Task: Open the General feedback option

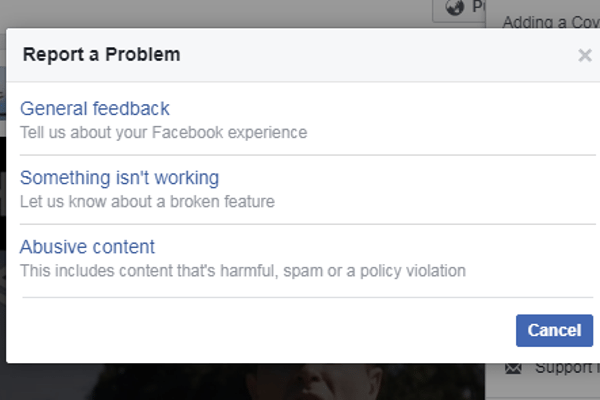Action: coord(95,109)
